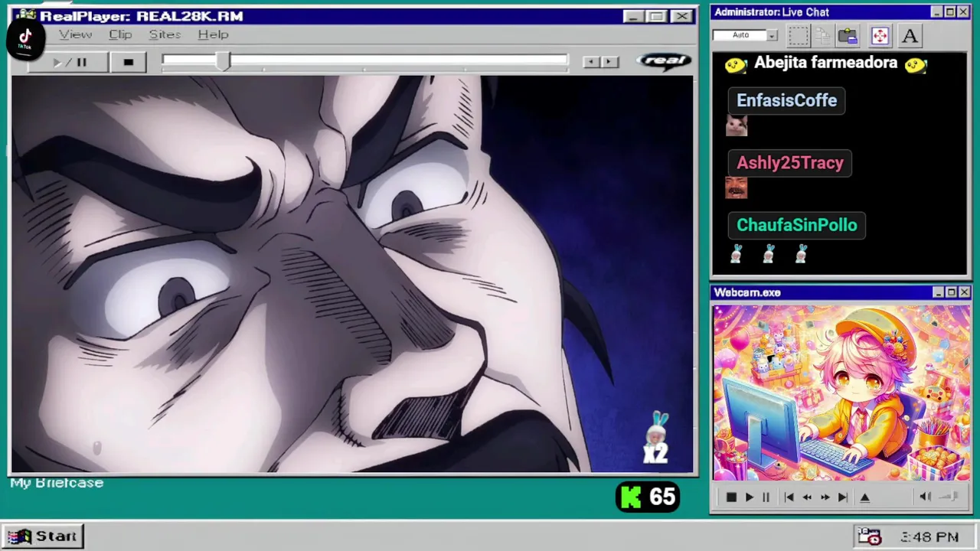Click the Webcam volume slider
The image size is (980, 551).
[949, 497]
